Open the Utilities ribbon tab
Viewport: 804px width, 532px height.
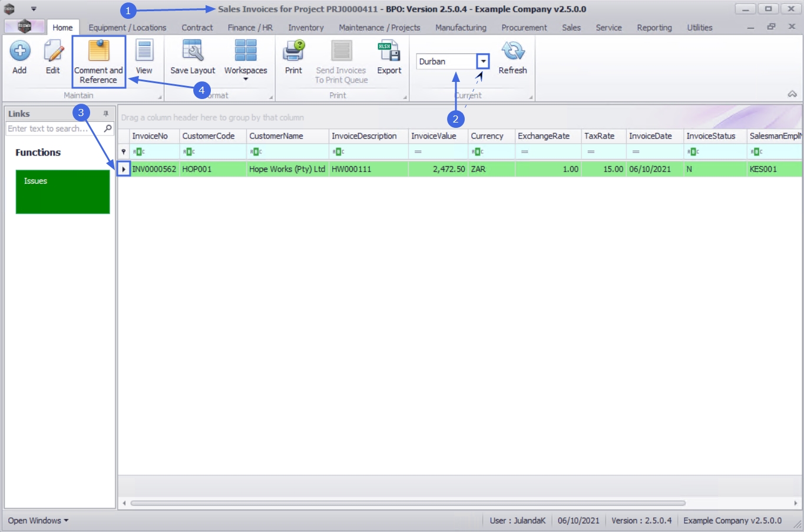(x=700, y=28)
